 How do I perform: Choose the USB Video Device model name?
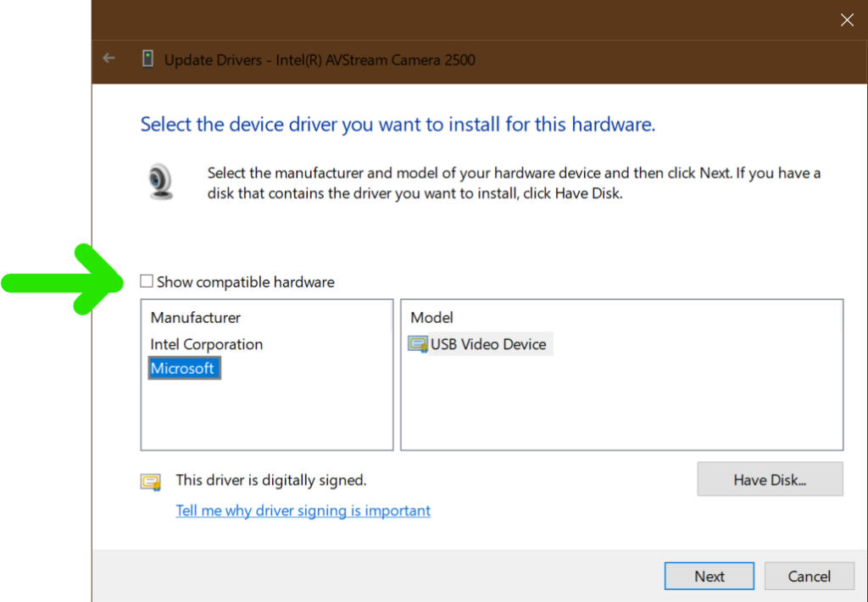click(488, 344)
